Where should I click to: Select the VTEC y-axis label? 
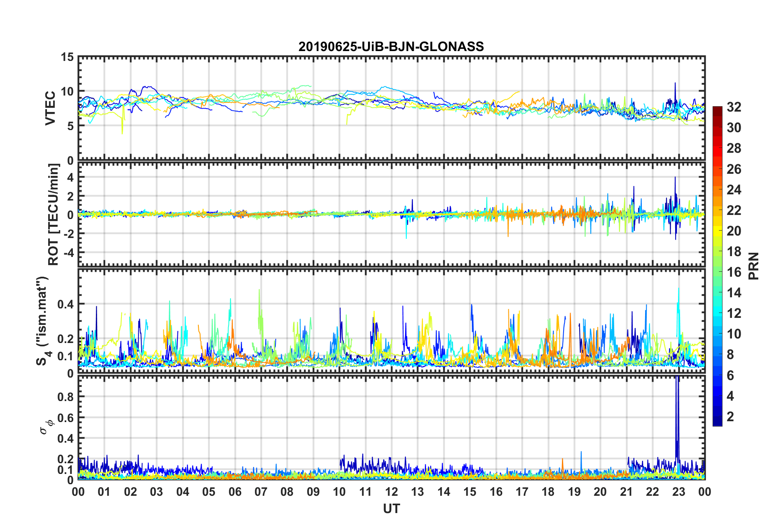tap(50, 108)
